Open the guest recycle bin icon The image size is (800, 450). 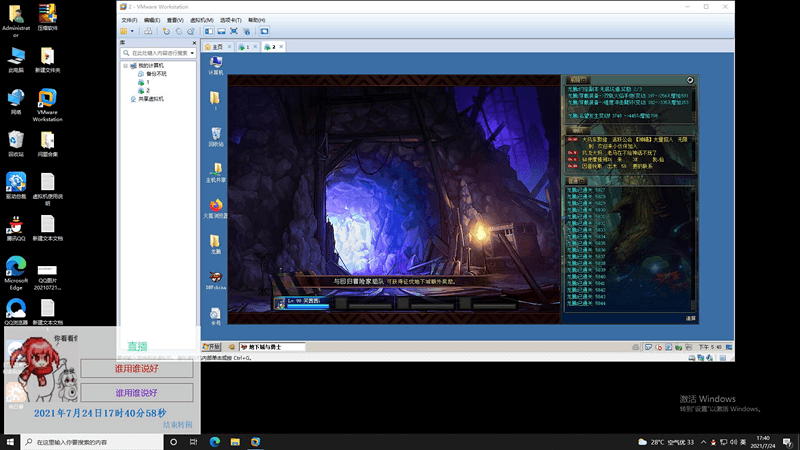(x=216, y=137)
